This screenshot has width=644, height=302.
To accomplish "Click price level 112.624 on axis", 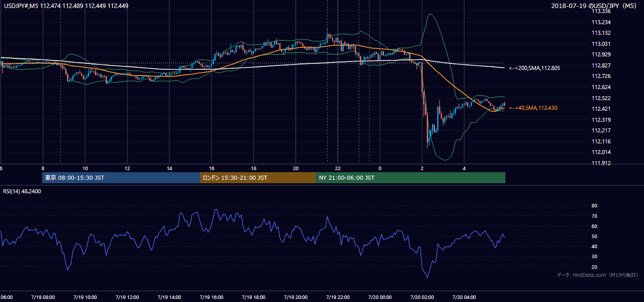I will tap(601, 87).
